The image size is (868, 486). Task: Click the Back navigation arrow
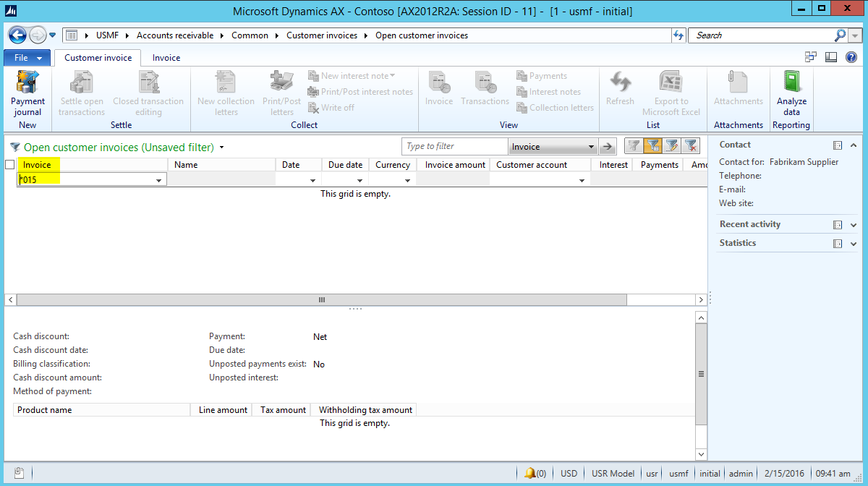(17, 35)
